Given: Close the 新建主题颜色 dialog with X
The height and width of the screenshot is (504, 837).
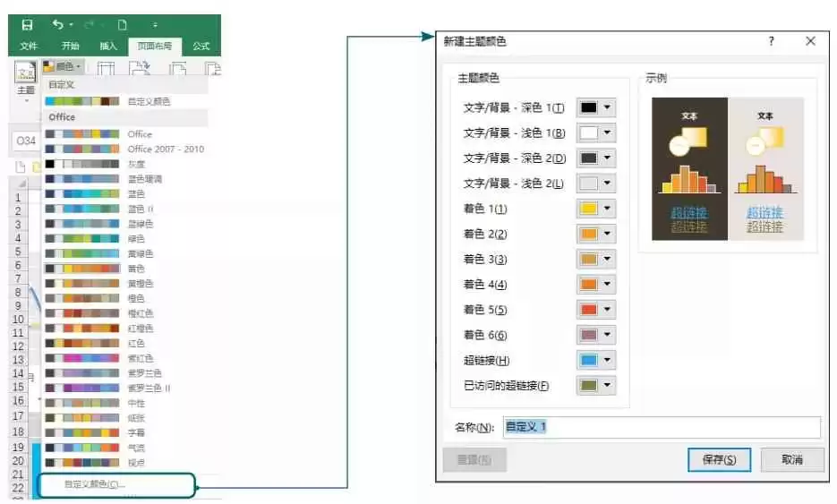Looking at the screenshot, I should tap(810, 41).
